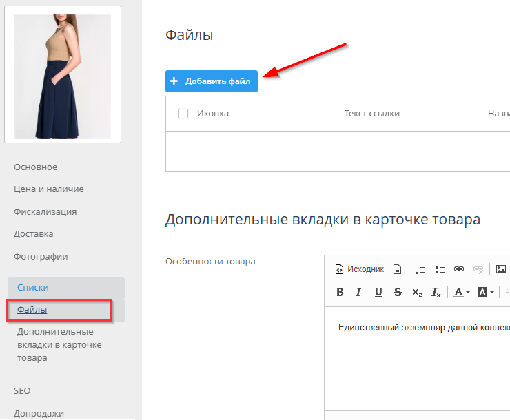Insert a bulleted list in editor
This screenshot has height=420, width=510.
click(440, 269)
